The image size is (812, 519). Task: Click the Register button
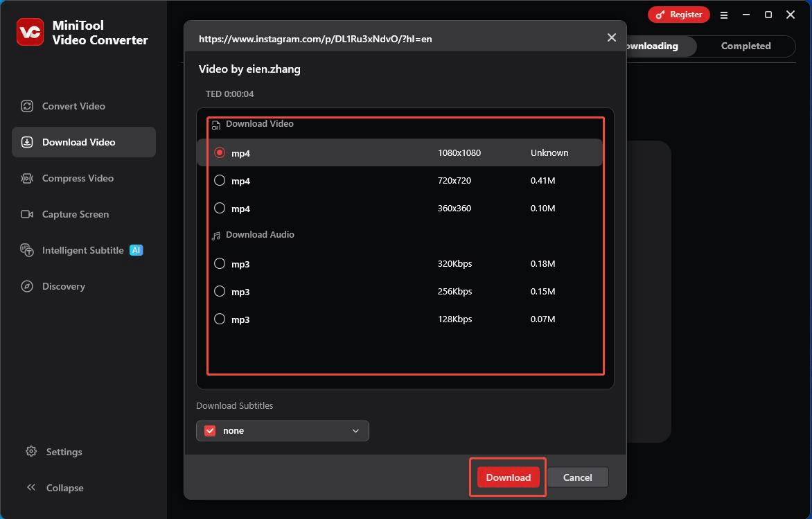(x=679, y=15)
